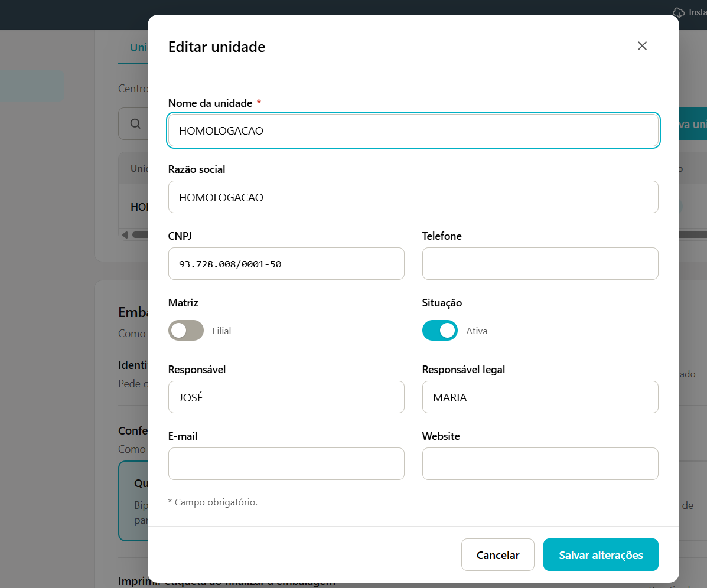Viewport: 707px width, 588px height.
Task: Click the "Situação" label text
Action: [x=442, y=303]
